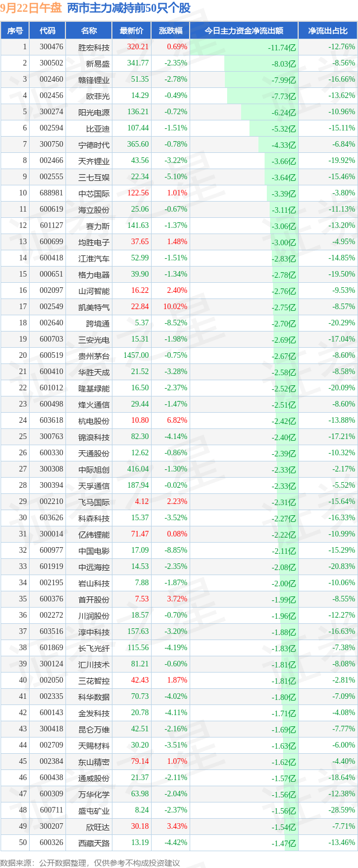Image resolution: width=358 pixels, height=868 pixels.
Task: Select stock name 山河智能
Action: [x=94, y=291]
